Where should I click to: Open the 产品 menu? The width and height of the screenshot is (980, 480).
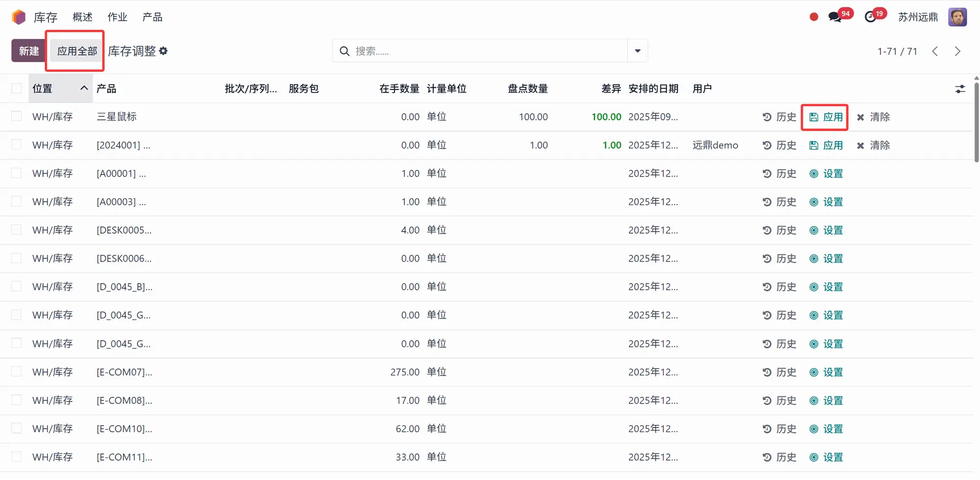152,17
